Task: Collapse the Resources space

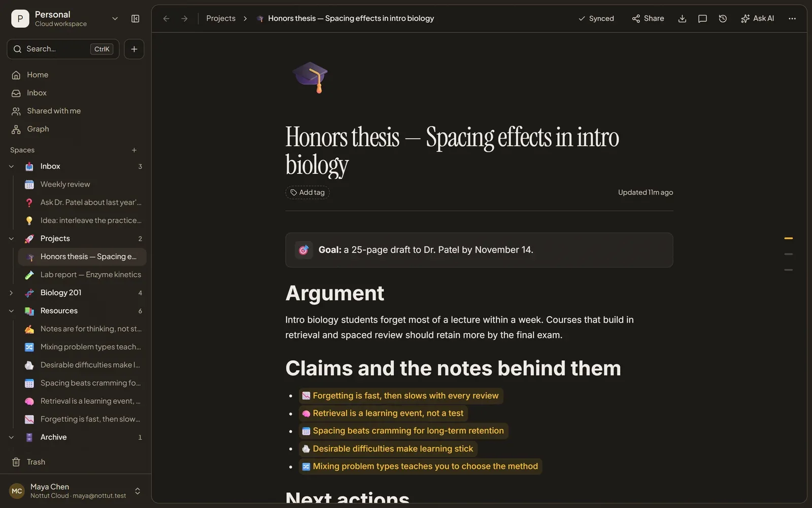Action: [11, 311]
